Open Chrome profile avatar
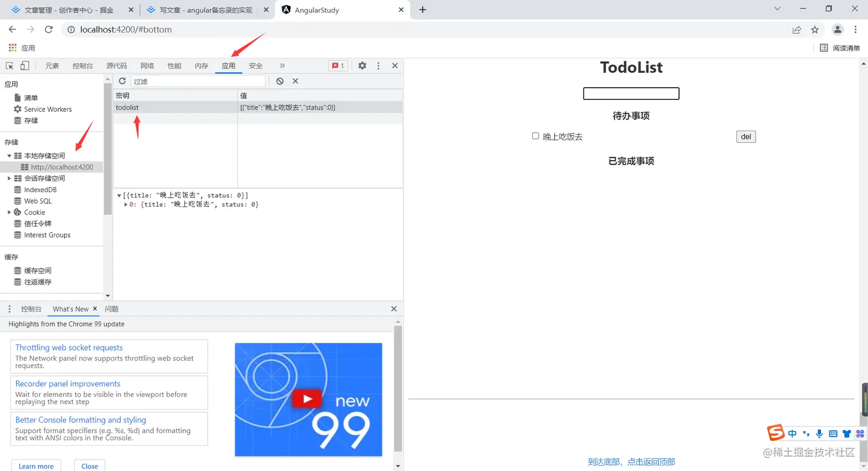Screen dimensions: 868x471 click(x=838, y=30)
